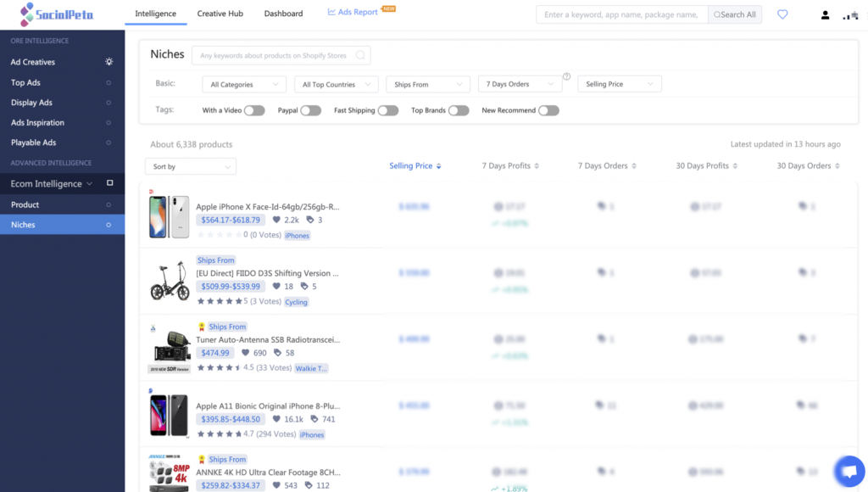Sort by 30 Days Orders arrows

click(x=837, y=166)
